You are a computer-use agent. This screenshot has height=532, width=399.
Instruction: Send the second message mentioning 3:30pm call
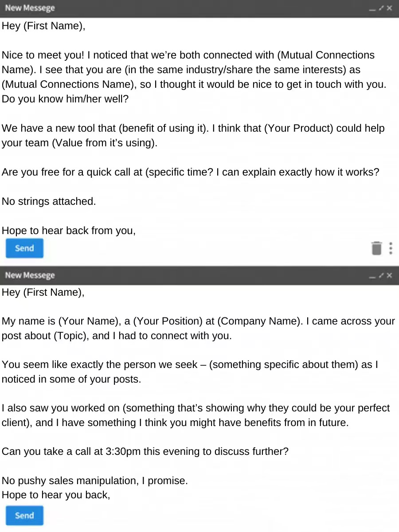point(24,516)
